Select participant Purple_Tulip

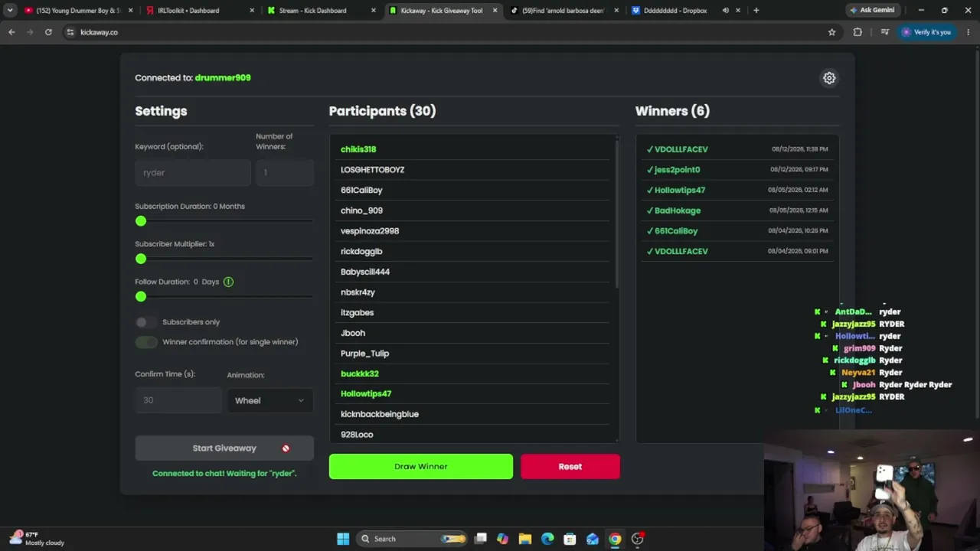[364, 354]
